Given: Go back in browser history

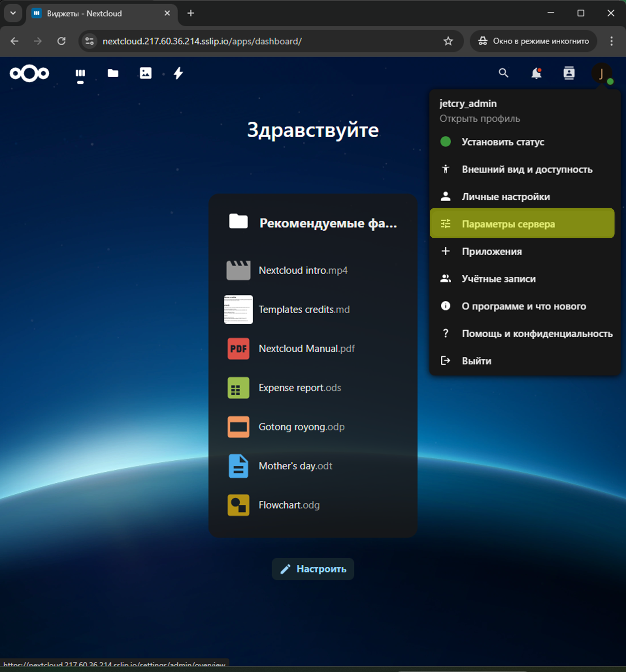Looking at the screenshot, I should click(15, 41).
